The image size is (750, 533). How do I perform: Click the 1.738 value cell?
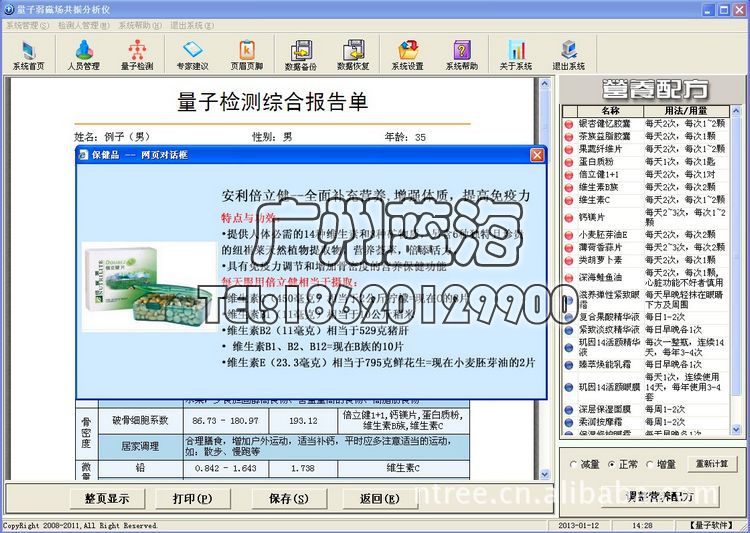[x=303, y=468]
